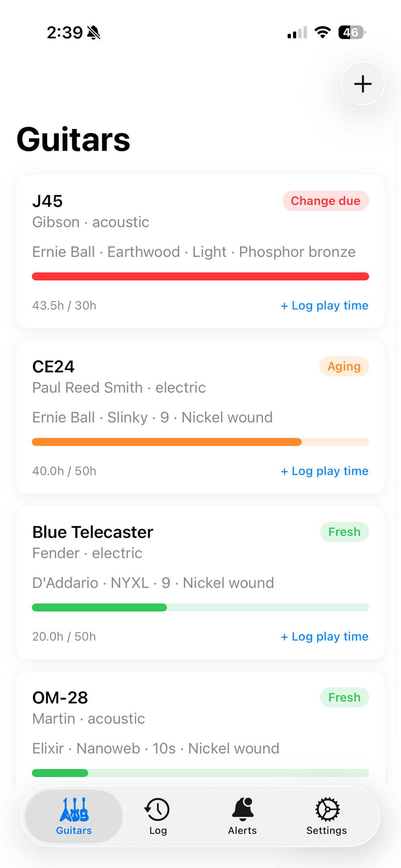Tap the Fresh badge on OM-28
Image resolution: width=401 pixels, height=868 pixels.
(x=344, y=698)
